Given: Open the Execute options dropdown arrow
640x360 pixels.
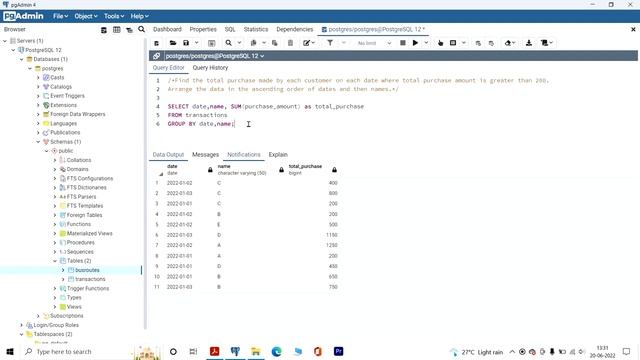Looking at the screenshot, I should tap(426, 43).
